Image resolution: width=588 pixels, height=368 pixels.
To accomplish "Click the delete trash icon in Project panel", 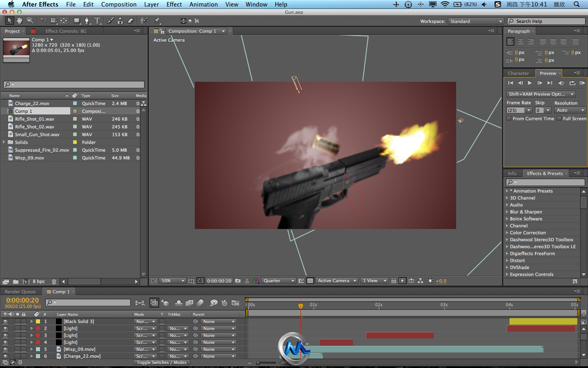I will [54, 281].
